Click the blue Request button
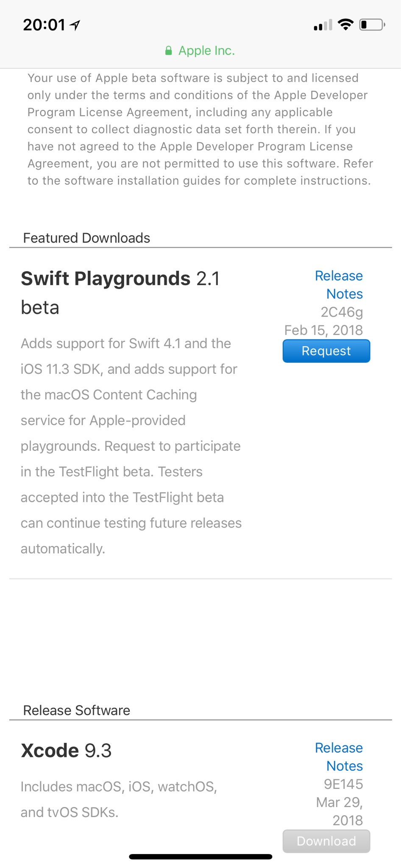This screenshot has width=401, height=868. click(x=326, y=351)
